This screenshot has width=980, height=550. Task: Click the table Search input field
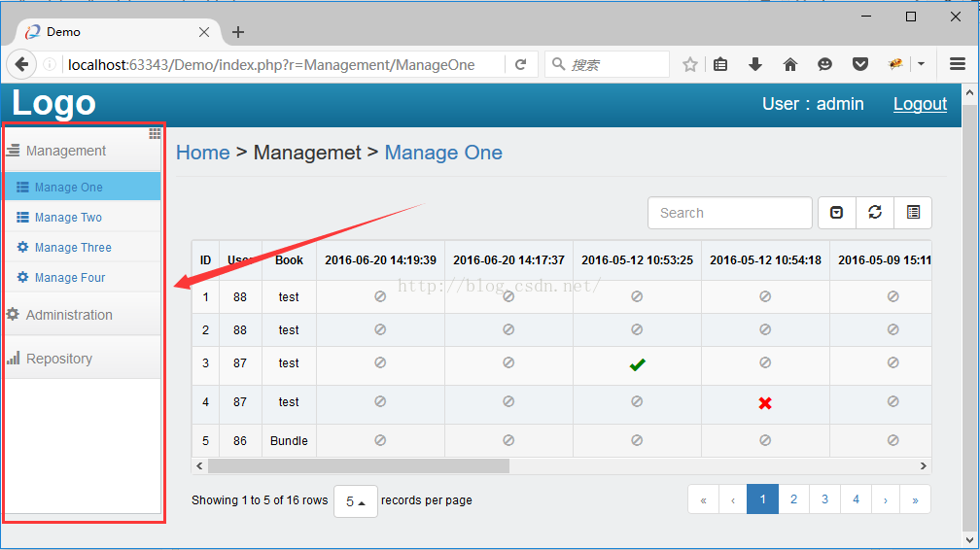tap(730, 213)
